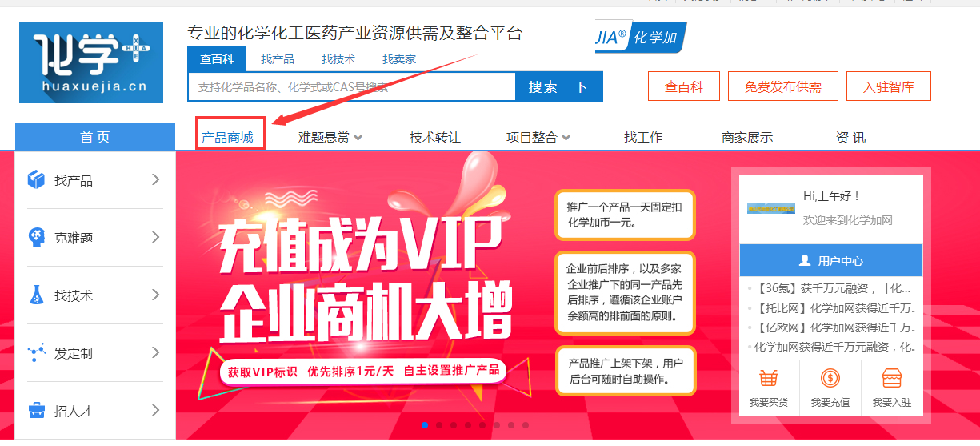Select the 找技术 flask icon
Screen dimensions: 980x446
tap(37, 295)
